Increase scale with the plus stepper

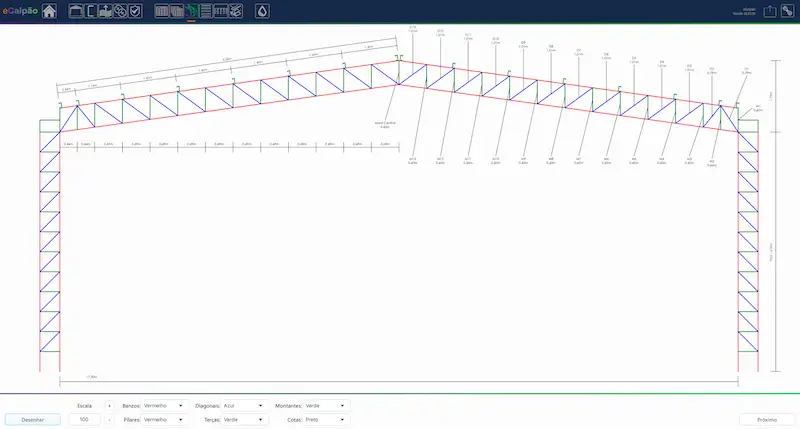click(x=109, y=406)
